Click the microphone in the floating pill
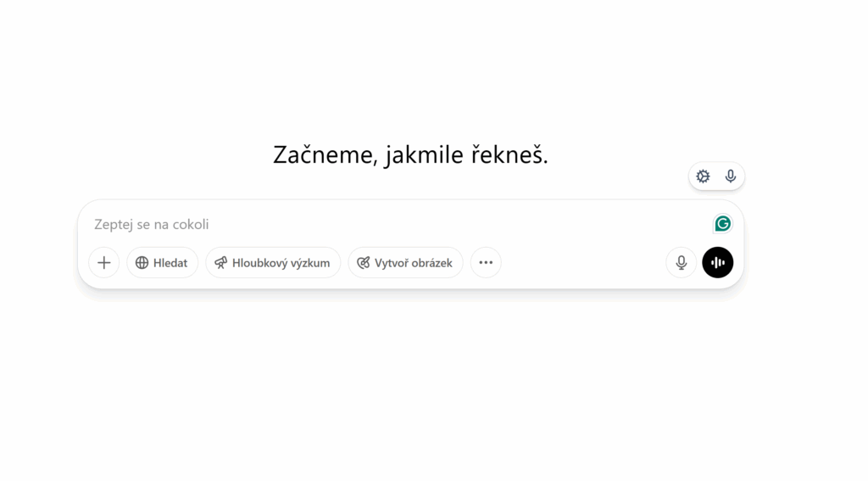868x481 pixels. tap(731, 176)
